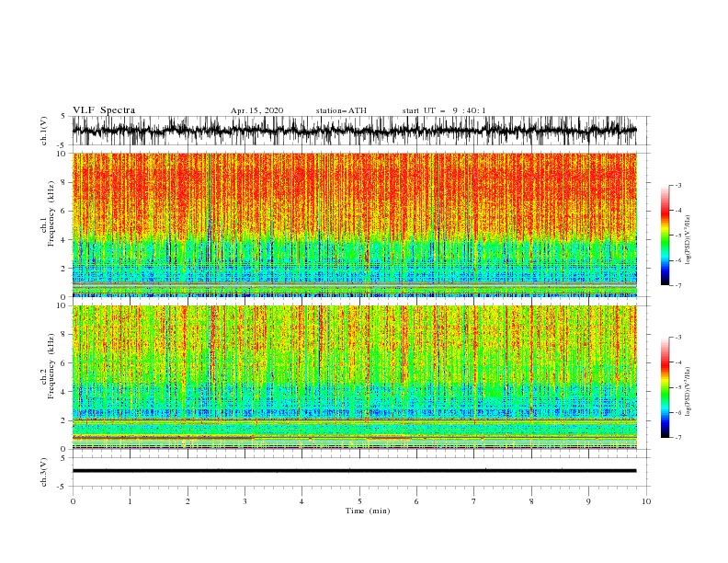Viewport: 728px width, 563px height.
Task: Select the lower "log(PSD)(V²/Hz)" colorbar label
Action: coord(688,392)
